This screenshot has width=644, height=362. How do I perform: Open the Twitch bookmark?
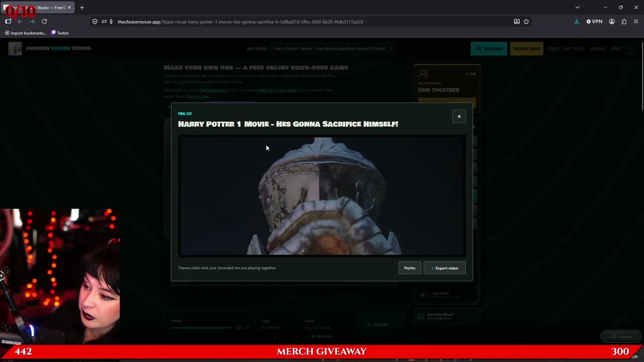[60, 33]
